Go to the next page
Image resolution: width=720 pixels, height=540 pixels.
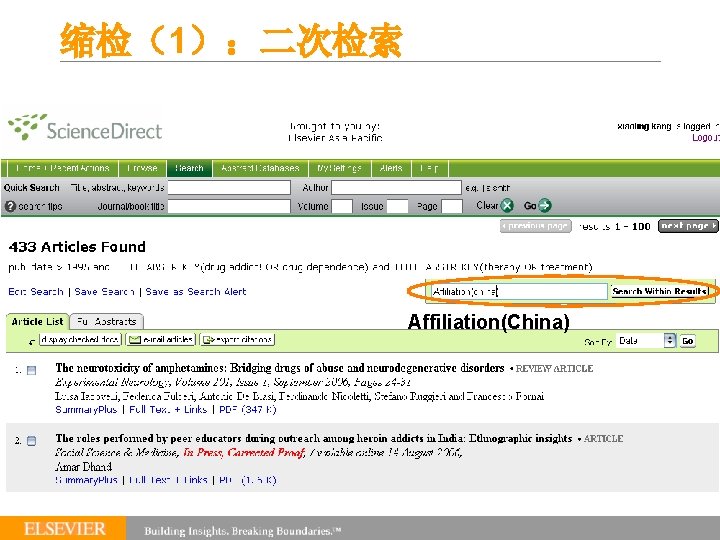[x=688, y=226]
